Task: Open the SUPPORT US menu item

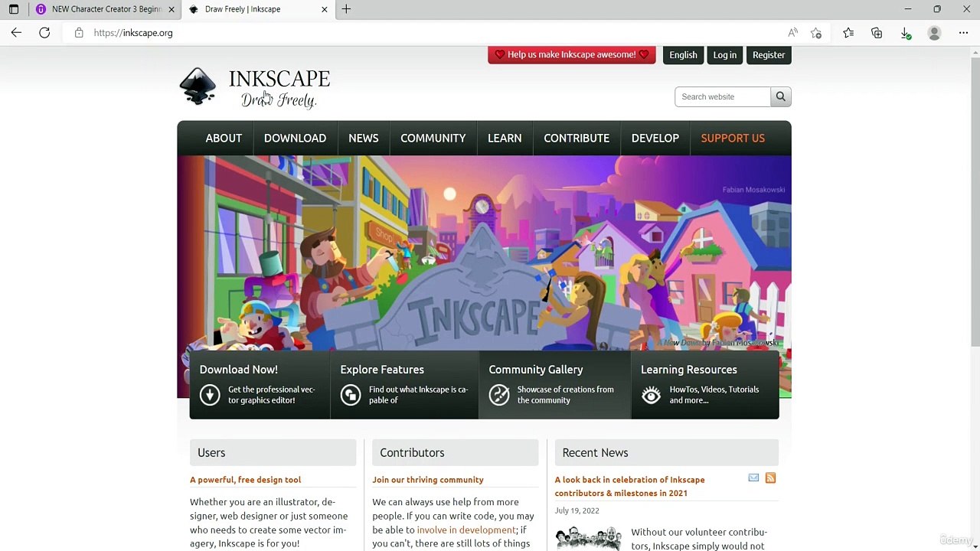Action: [x=733, y=139]
